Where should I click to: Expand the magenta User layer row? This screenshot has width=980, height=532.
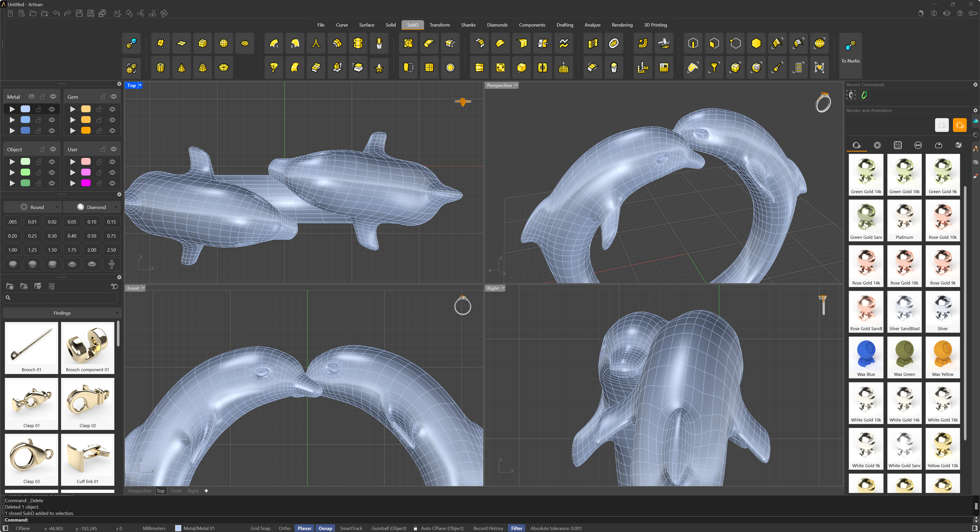coord(73,183)
